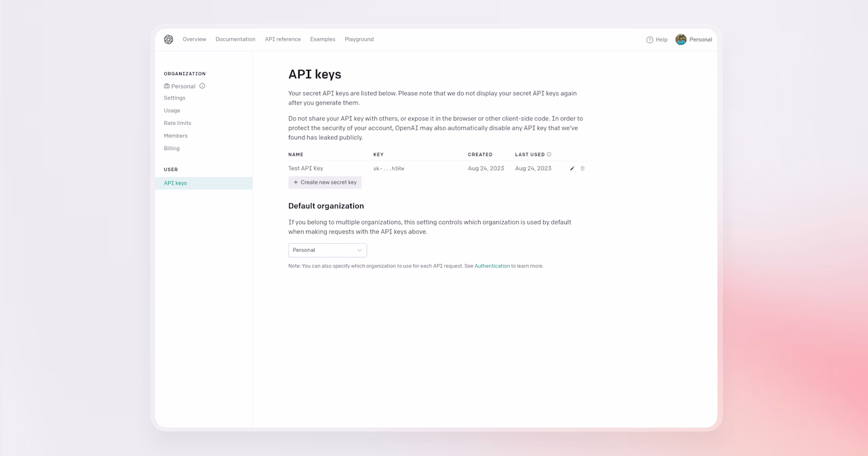Click Create new secret key button

[325, 183]
